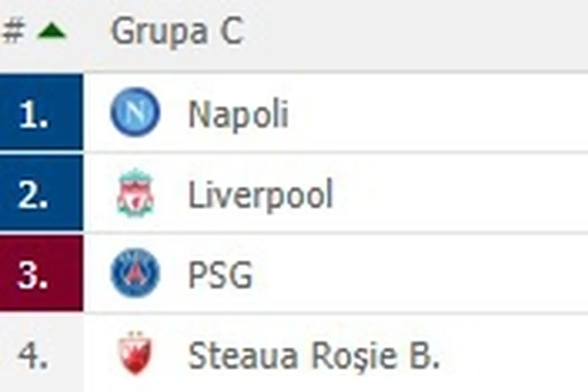Screen dimensions: 588x392
Task: Open the PSG team name link
Action: pos(220,275)
